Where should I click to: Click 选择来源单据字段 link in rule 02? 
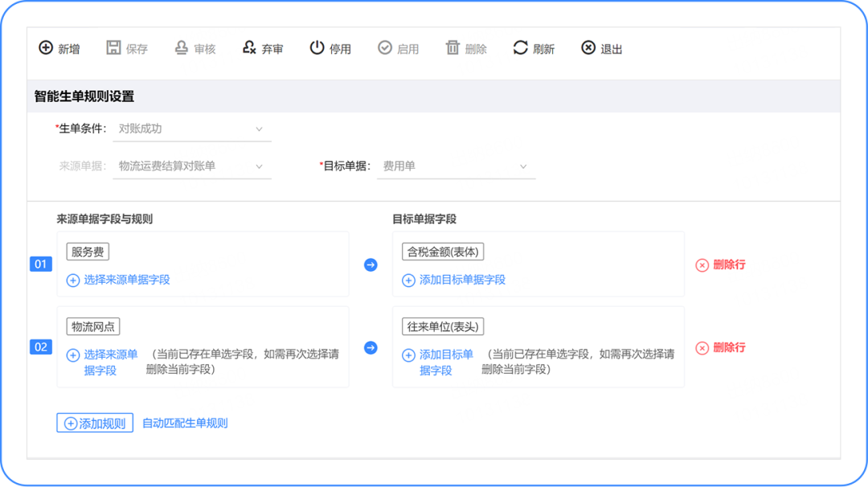(x=111, y=362)
